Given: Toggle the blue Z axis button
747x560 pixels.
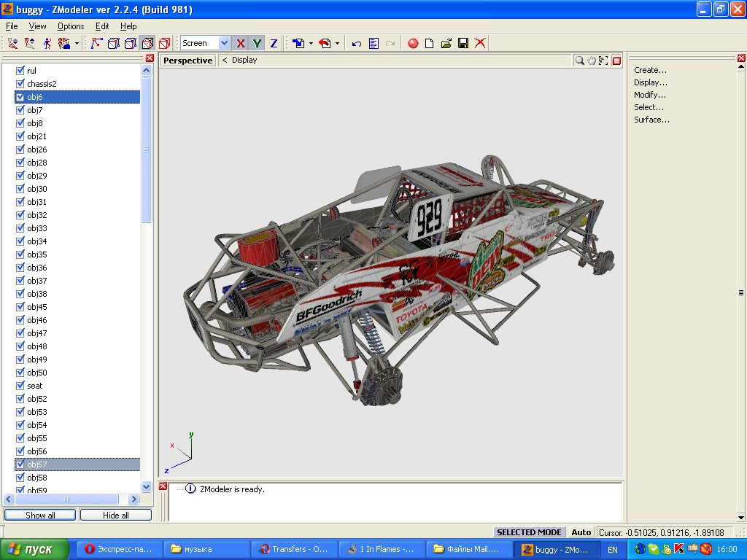Looking at the screenshot, I should [274, 44].
